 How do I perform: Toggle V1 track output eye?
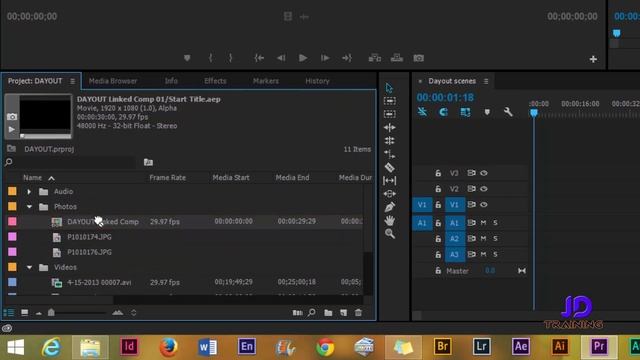point(484,204)
